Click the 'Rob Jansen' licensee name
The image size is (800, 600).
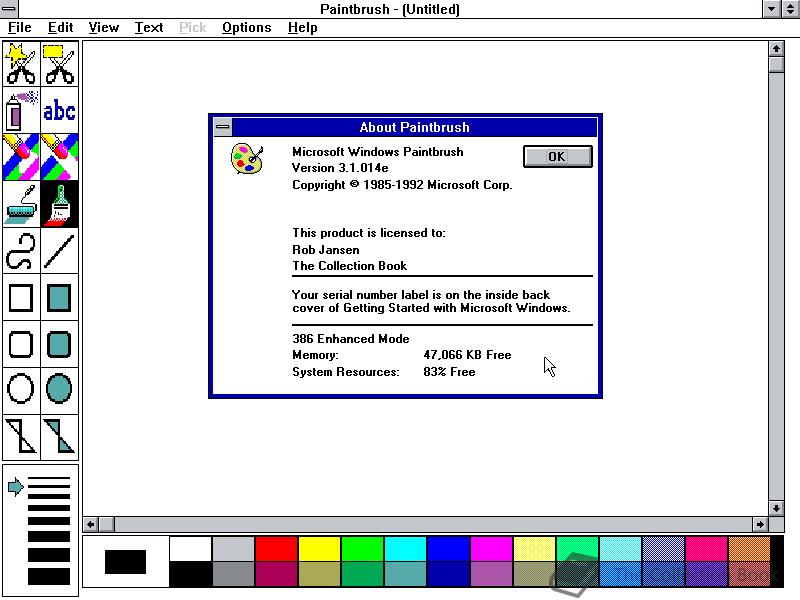326,249
